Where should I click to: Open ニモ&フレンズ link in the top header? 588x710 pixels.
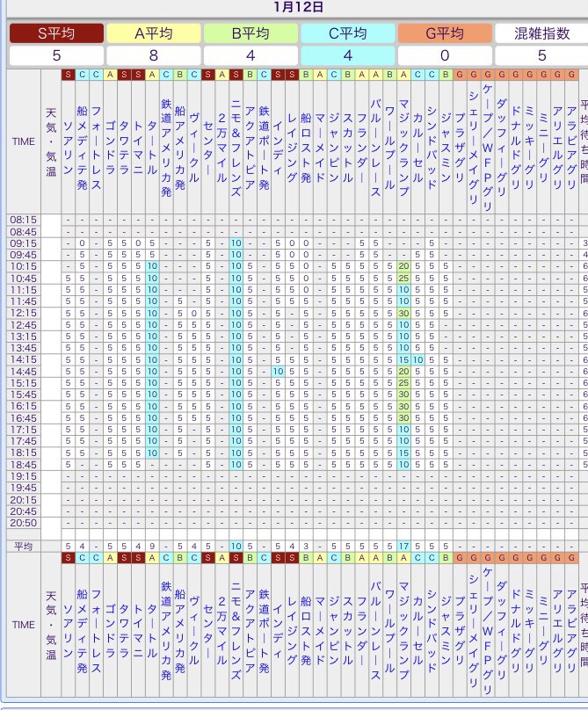coord(236,148)
